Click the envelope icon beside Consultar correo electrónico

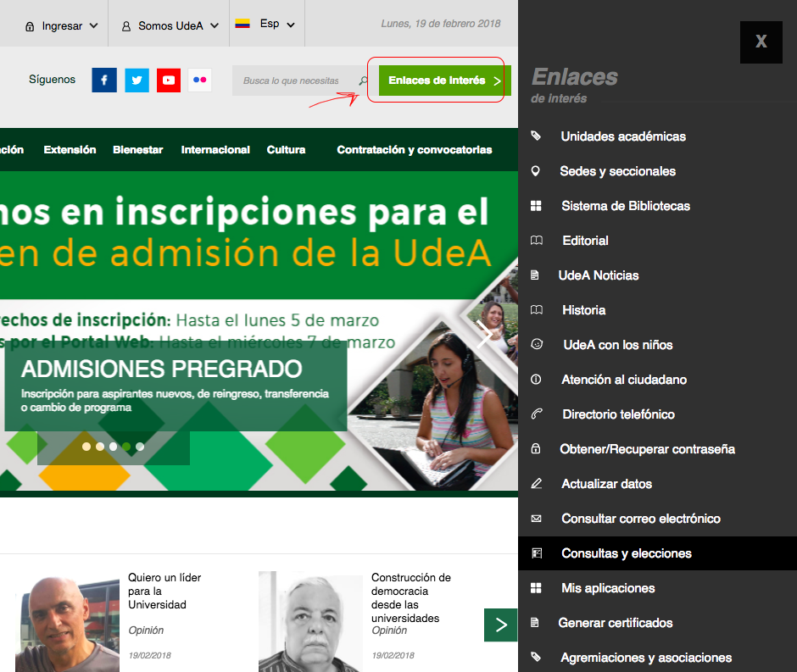(x=536, y=519)
